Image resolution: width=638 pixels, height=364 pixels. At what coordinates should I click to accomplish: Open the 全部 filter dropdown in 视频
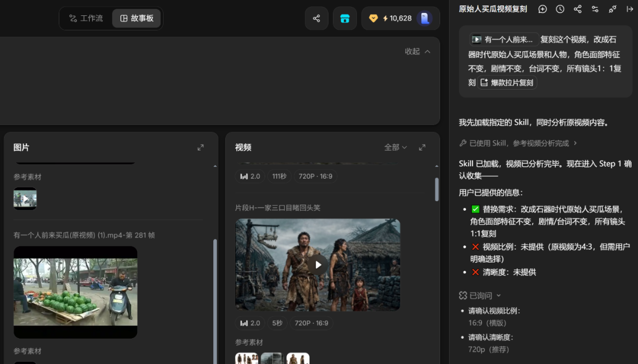click(x=395, y=147)
